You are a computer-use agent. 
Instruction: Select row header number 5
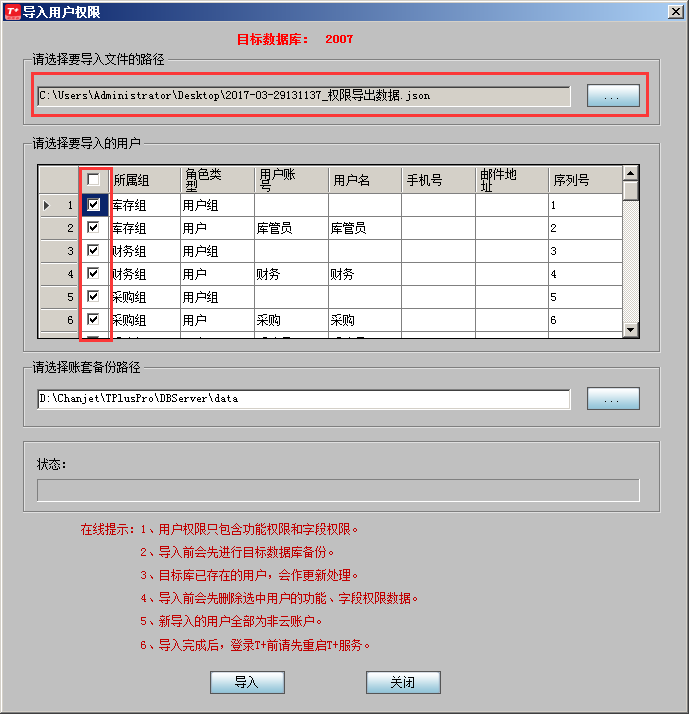click(59, 297)
